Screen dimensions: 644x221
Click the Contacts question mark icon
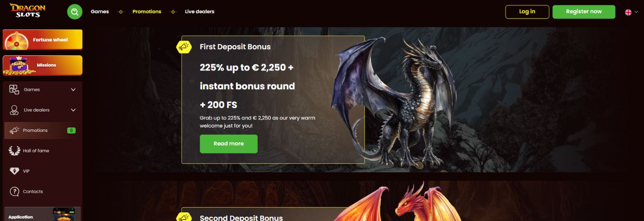click(14, 192)
